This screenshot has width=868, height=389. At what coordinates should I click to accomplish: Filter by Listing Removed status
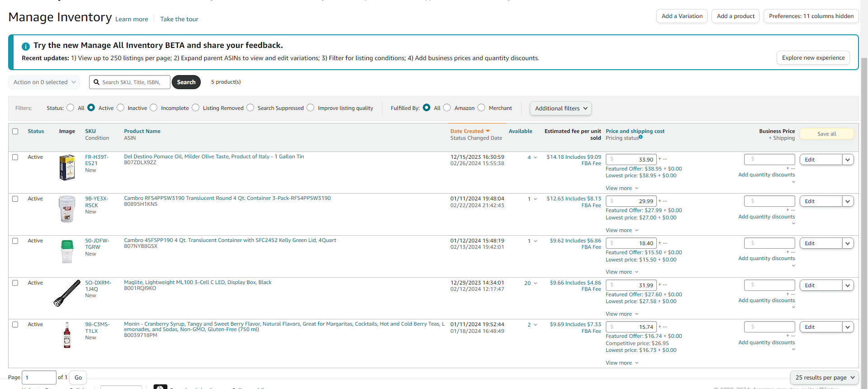pos(196,108)
